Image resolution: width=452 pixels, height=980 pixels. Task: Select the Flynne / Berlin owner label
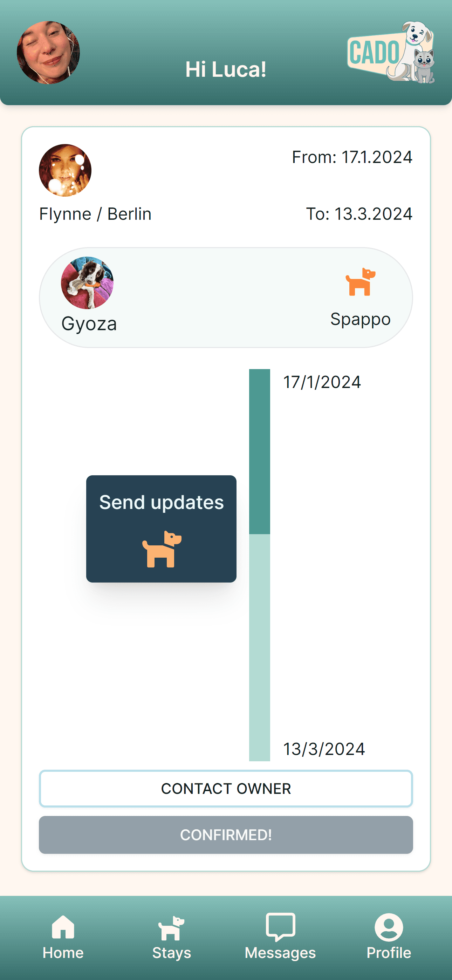point(96,214)
